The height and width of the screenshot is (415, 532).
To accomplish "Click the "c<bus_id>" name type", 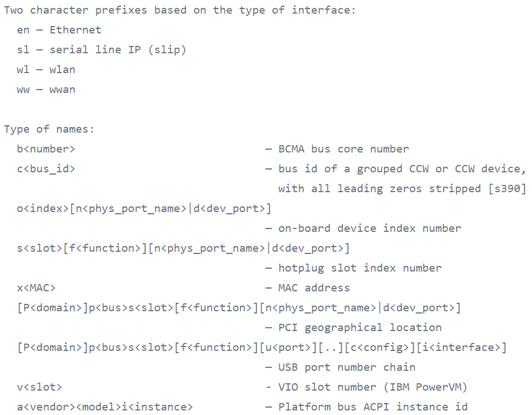I will 46,169.
